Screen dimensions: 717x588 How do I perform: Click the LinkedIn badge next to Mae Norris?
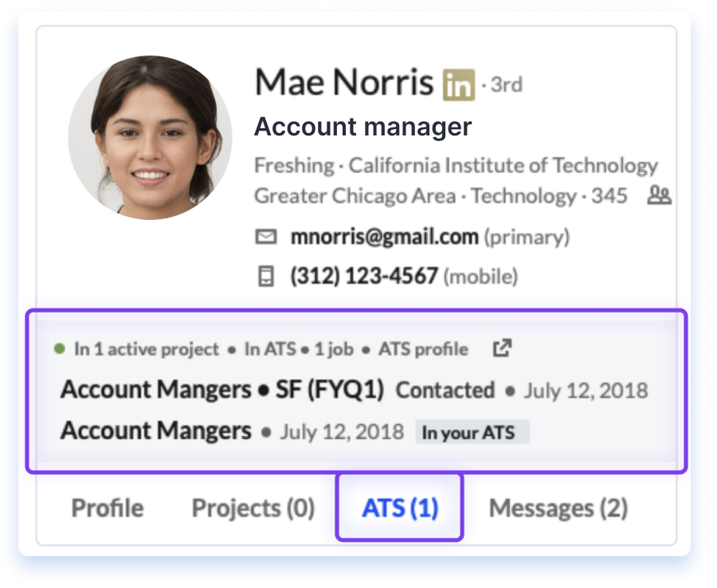459,85
